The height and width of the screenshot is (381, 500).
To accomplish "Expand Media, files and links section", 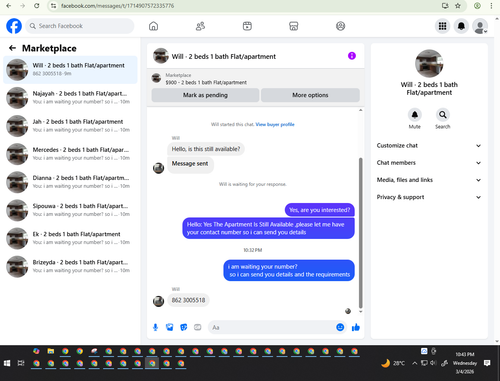I will coord(429,180).
